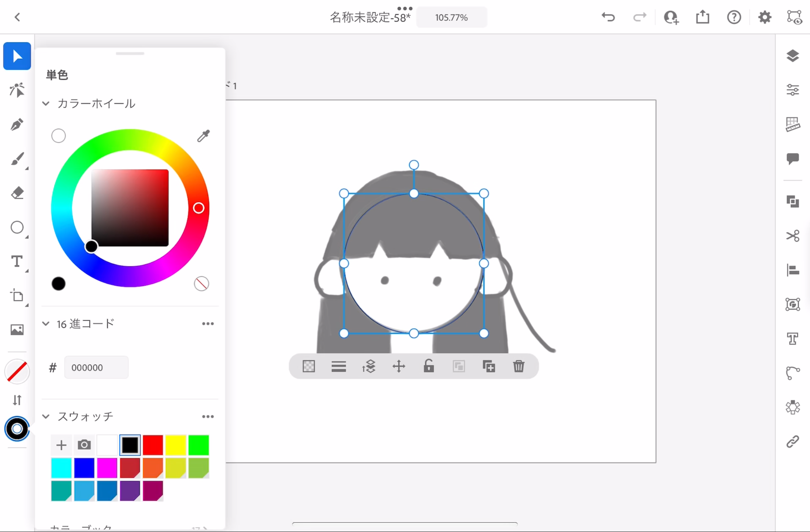Viewport: 810px width, 532px height.
Task: Set color to none
Action: click(201, 284)
